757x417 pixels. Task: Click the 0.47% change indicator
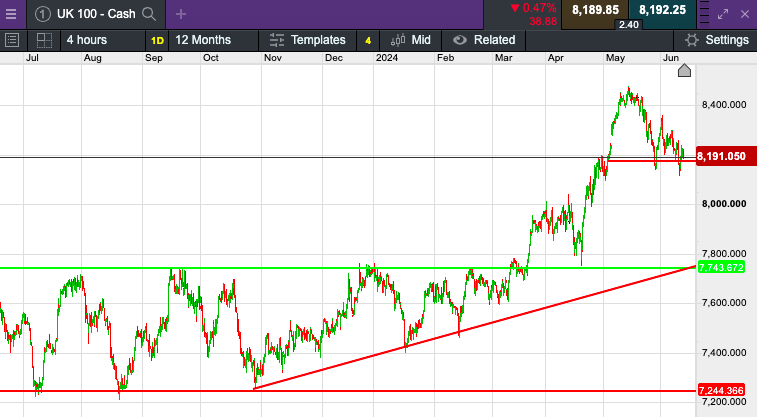click(533, 8)
